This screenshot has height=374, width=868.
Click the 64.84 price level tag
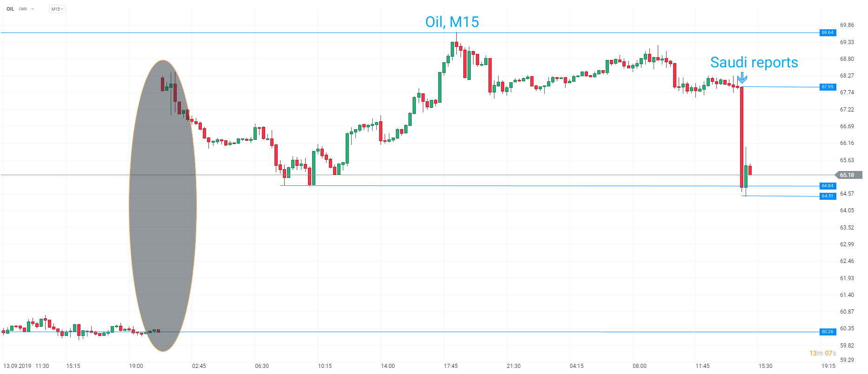click(x=828, y=186)
